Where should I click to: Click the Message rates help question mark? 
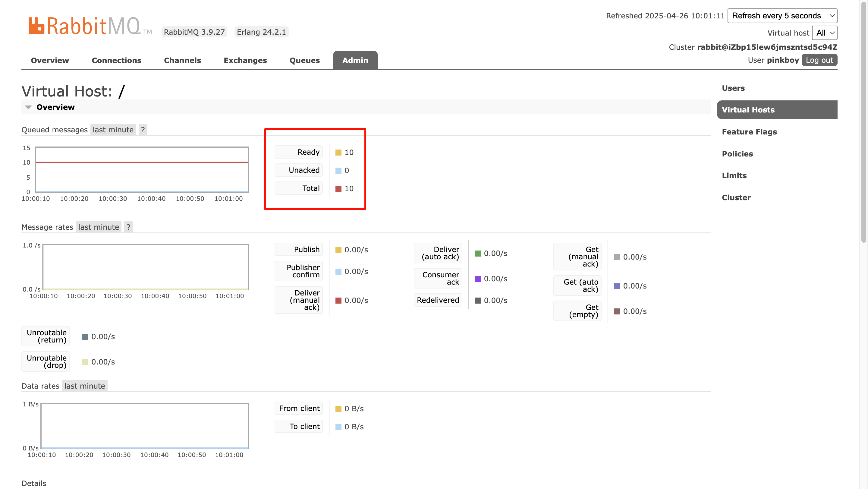(128, 227)
